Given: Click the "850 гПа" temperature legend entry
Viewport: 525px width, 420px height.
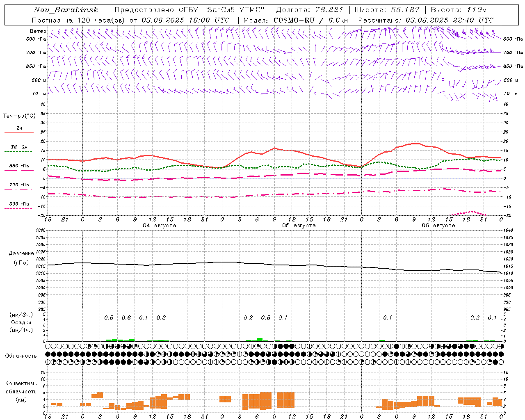Looking at the screenshot, I should point(19,166).
